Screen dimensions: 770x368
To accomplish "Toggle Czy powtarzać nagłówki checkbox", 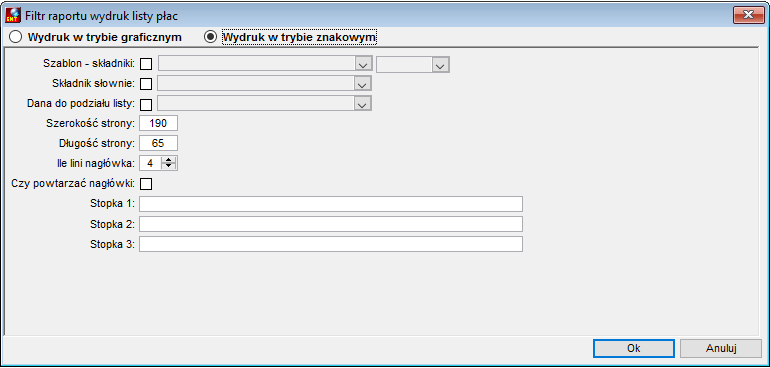I will pyautogui.click(x=146, y=184).
